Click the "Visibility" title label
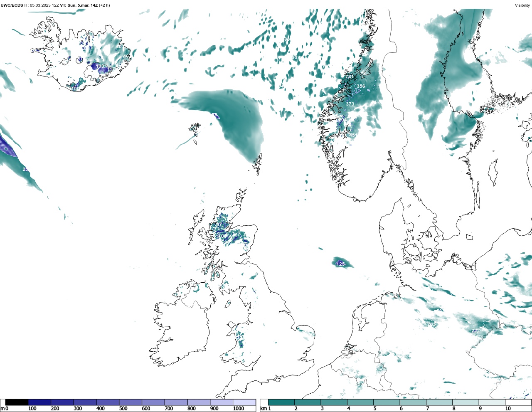The height and width of the screenshot is (412, 532). pyautogui.click(x=522, y=5)
